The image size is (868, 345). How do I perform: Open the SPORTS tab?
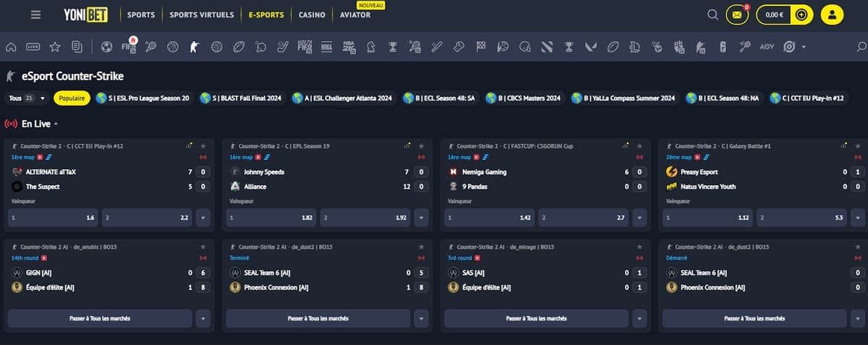pos(141,14)
